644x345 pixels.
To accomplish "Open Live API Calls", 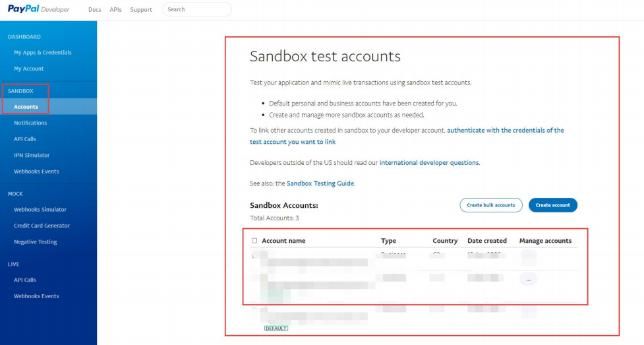I will pos(25,280).
